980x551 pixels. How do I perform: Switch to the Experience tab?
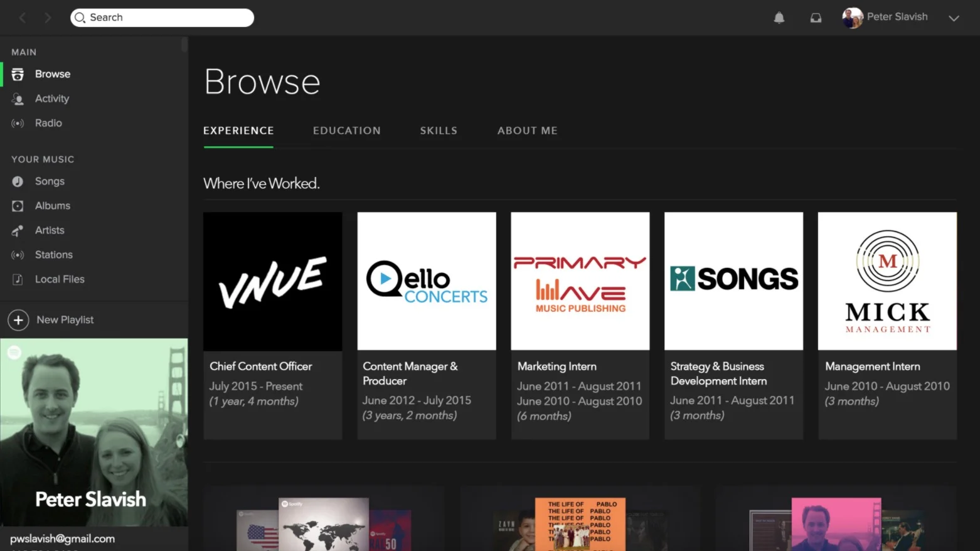click(238, 131)
